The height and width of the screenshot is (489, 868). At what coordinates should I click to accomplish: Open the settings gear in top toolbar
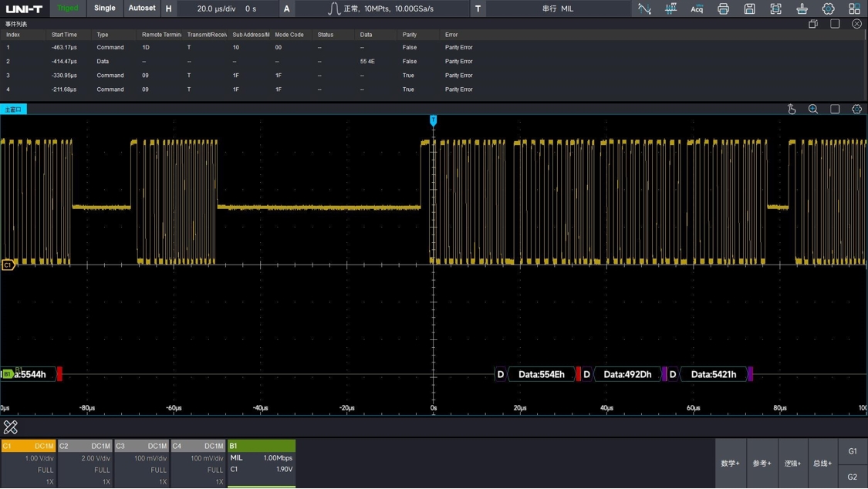click(828, 8)
